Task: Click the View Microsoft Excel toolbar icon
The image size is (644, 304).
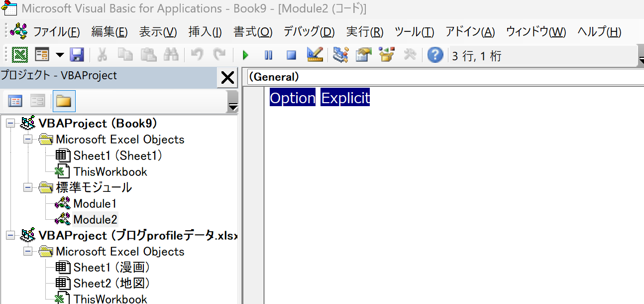Action: click(20, 55)
